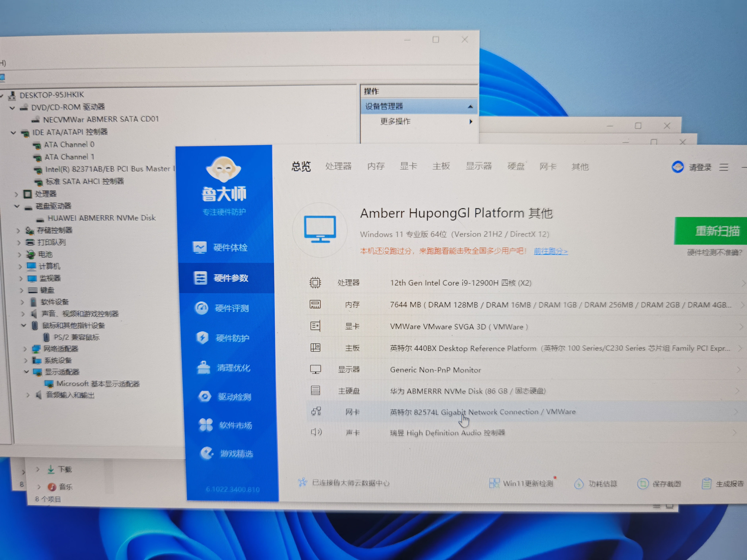Click 硬件检测不准确? link

point(714,252)
